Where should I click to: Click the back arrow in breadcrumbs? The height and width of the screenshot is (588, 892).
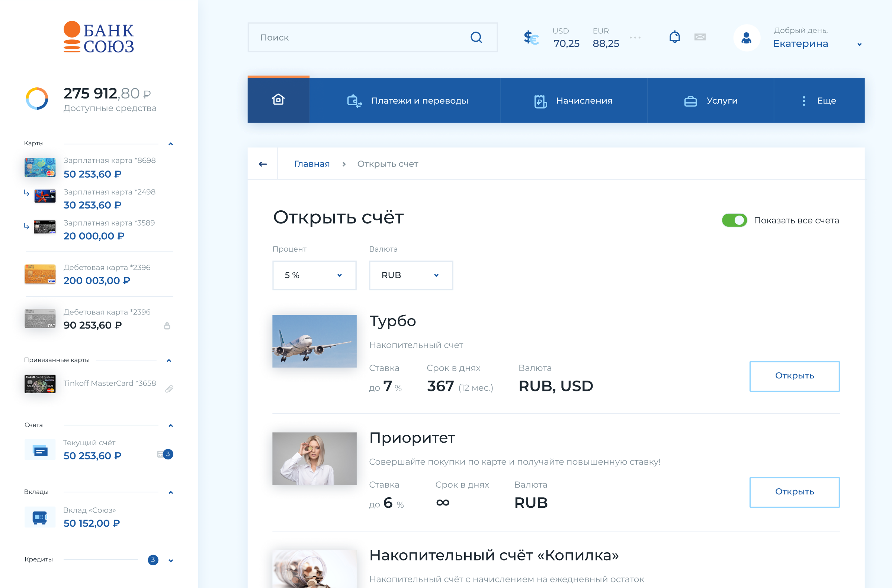[263, 164]
